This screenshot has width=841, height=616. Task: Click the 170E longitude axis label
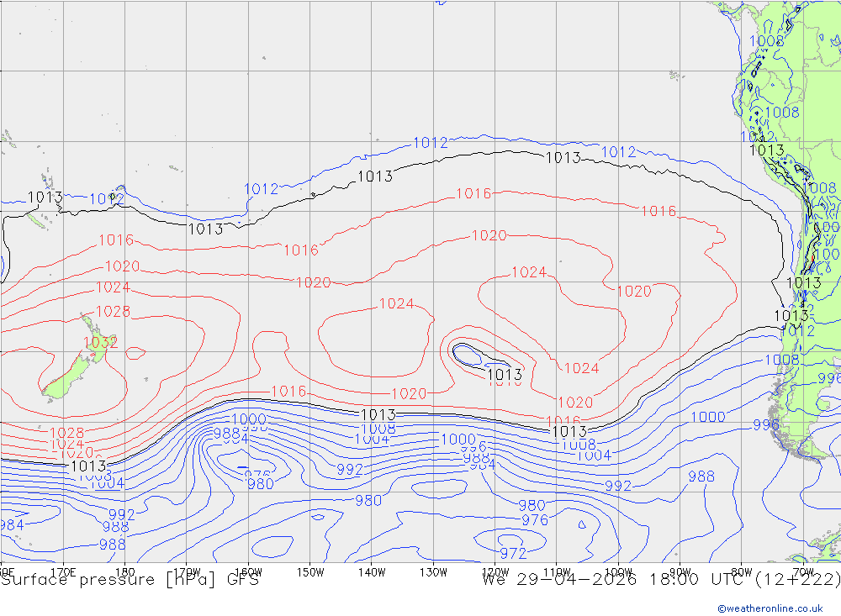coord(64,571)
